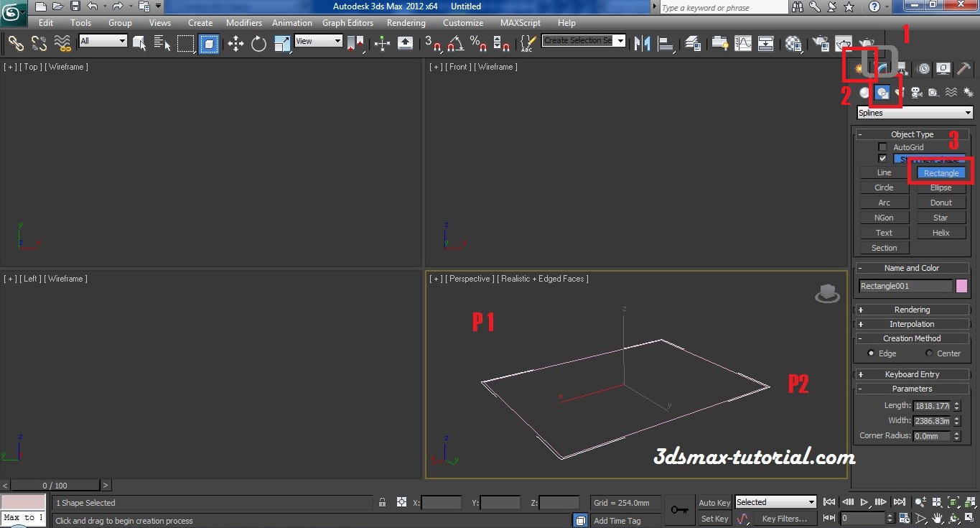Activate the Line shape button

[x=883, y=172]
